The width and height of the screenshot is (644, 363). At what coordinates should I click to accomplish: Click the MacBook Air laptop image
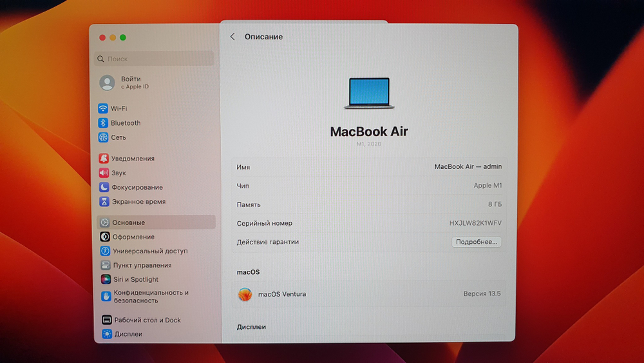369,93
